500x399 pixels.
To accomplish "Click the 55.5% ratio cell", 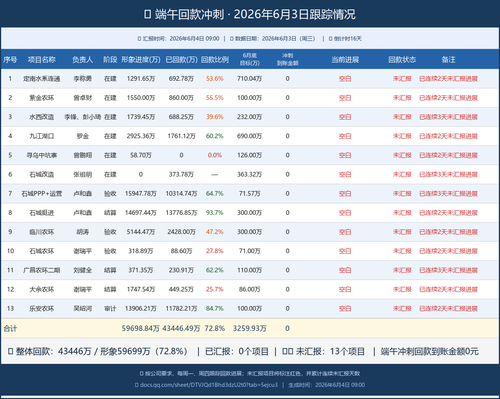I will [215, 98].
